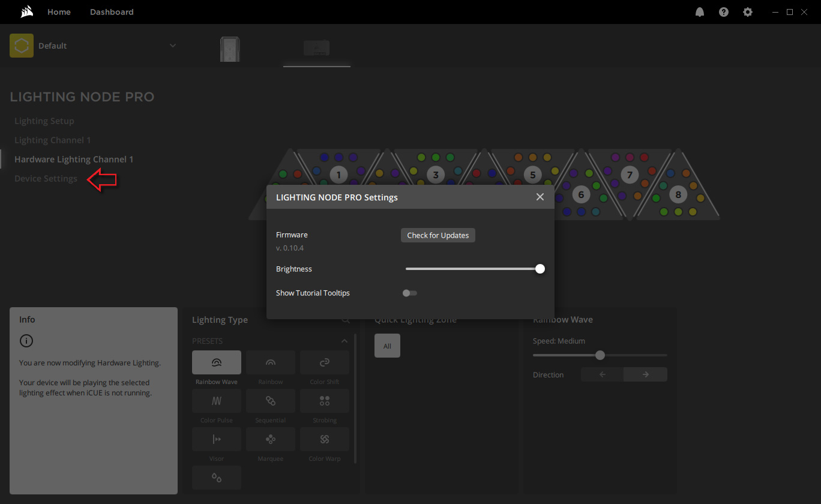Select the All quick lighting zone
The width and height of the screenshot is (821, 504).
tap(387, 346)
